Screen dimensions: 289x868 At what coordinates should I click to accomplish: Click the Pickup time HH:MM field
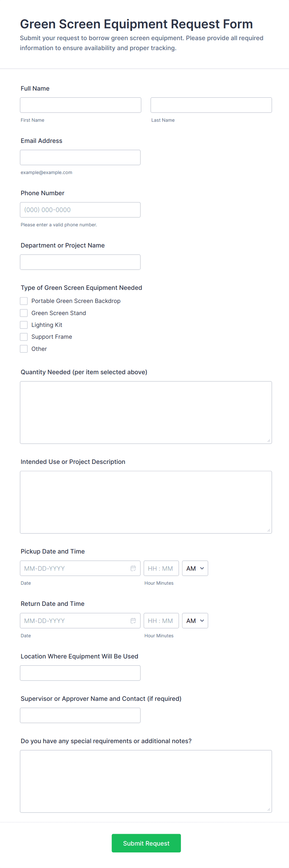pos(161,568)
